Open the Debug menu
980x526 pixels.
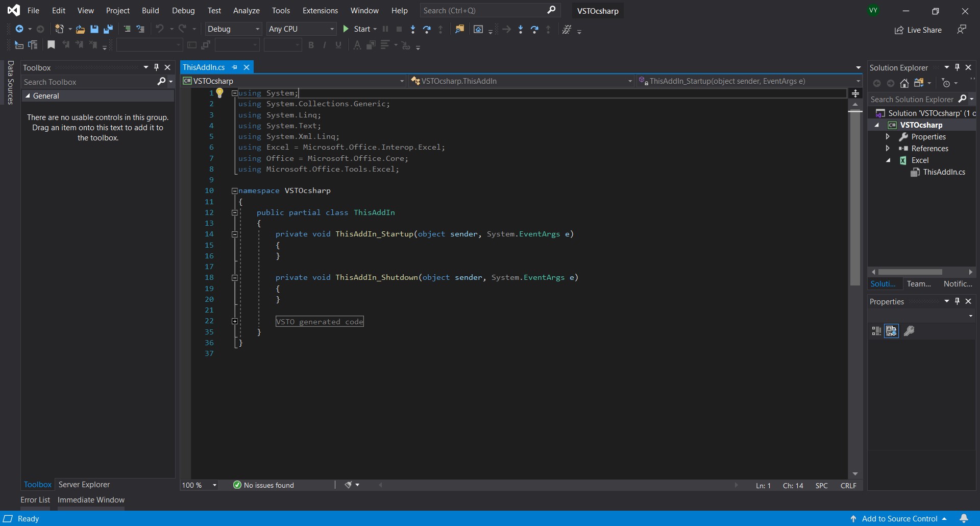(x=183, y=11)
